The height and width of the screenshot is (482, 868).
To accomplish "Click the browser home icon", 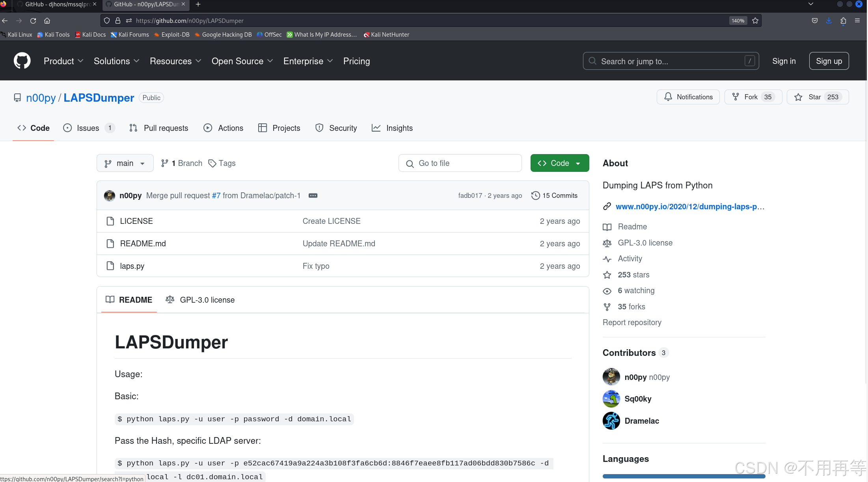I will coord(47,21).
